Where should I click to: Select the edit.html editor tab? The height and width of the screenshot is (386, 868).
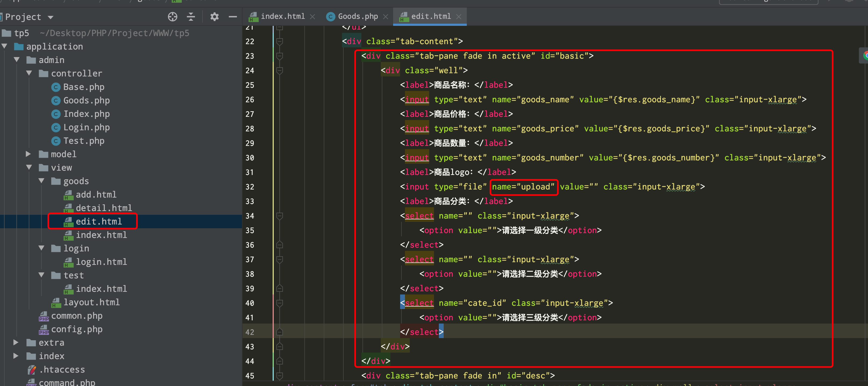pyautogui.click(x=431, y=16)
